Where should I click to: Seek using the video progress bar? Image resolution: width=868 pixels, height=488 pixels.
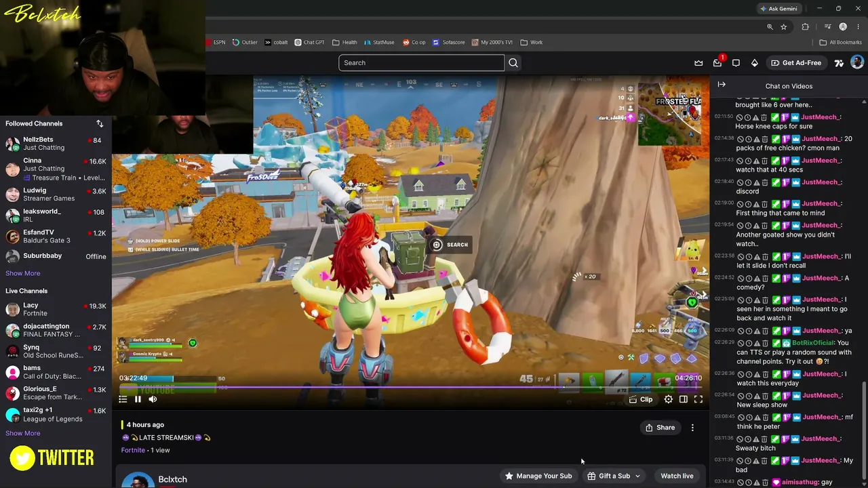pyautogui.click(x=411, y=388)
